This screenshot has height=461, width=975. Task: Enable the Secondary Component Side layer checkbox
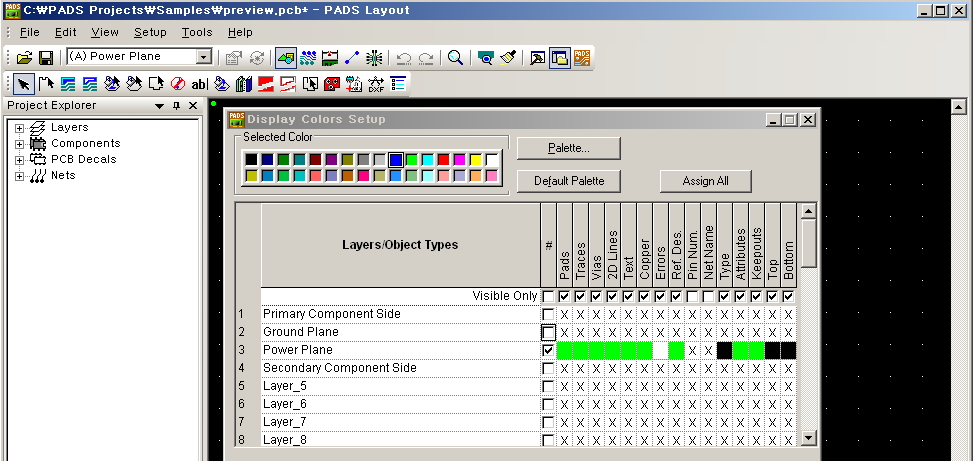548,368
